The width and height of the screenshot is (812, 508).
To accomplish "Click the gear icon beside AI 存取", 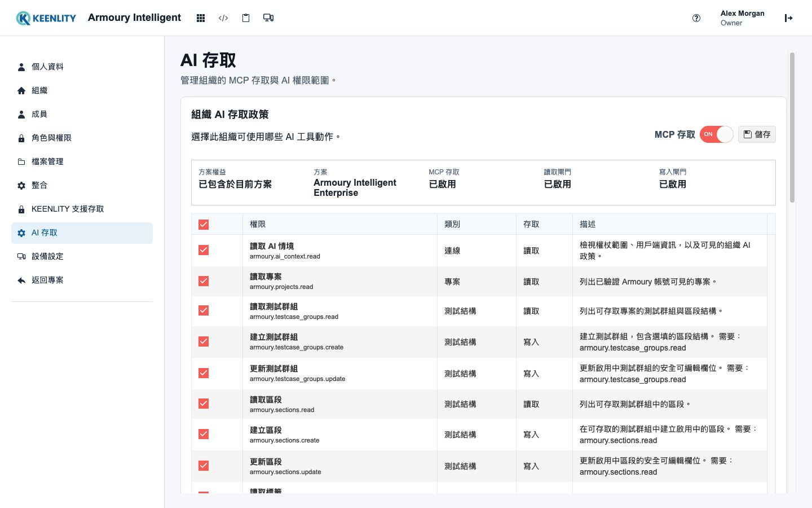I will click(21, 233).
